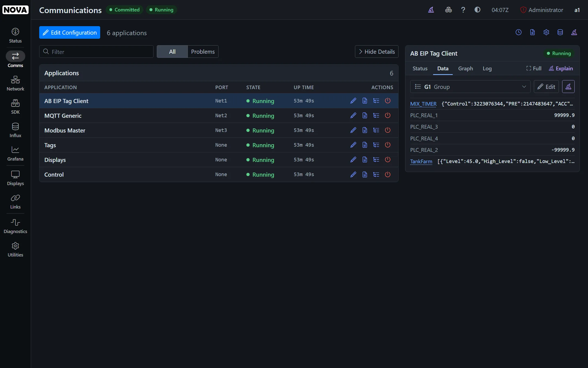Click the PLC_REAL_2 tag name

coord(424,150)
